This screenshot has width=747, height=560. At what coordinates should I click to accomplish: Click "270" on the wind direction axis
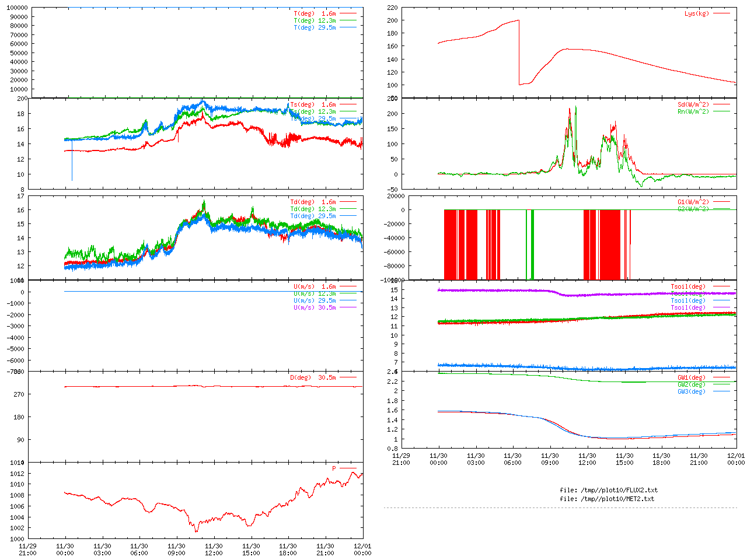pos(19,394)
